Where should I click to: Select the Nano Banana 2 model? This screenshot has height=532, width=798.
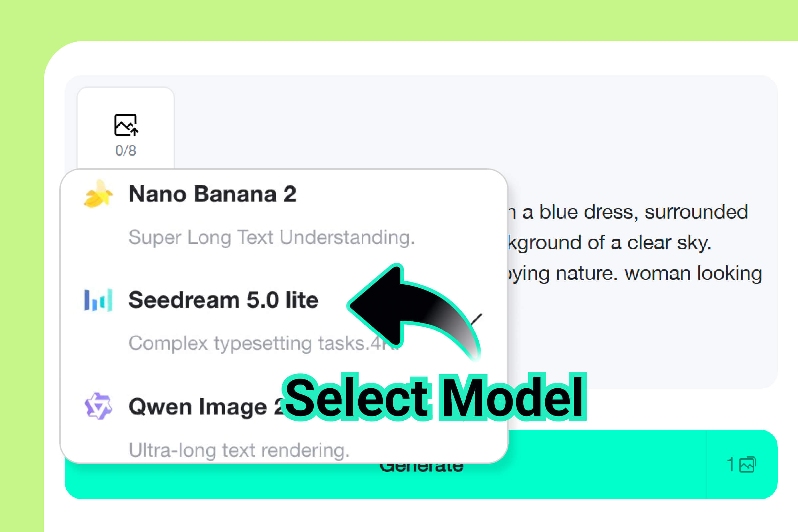pyautogui.click(x=212, y=194)
